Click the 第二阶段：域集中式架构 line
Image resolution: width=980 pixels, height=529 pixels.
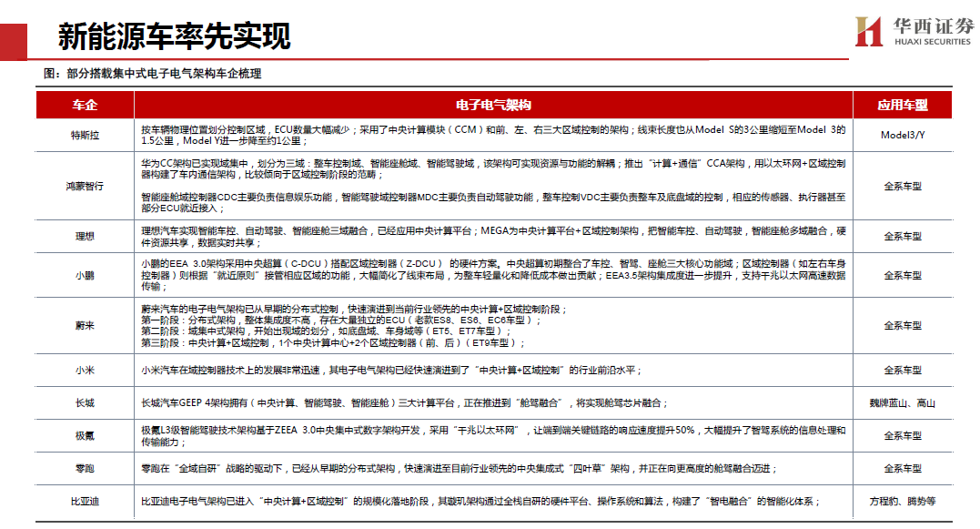(x=326, y=331)
